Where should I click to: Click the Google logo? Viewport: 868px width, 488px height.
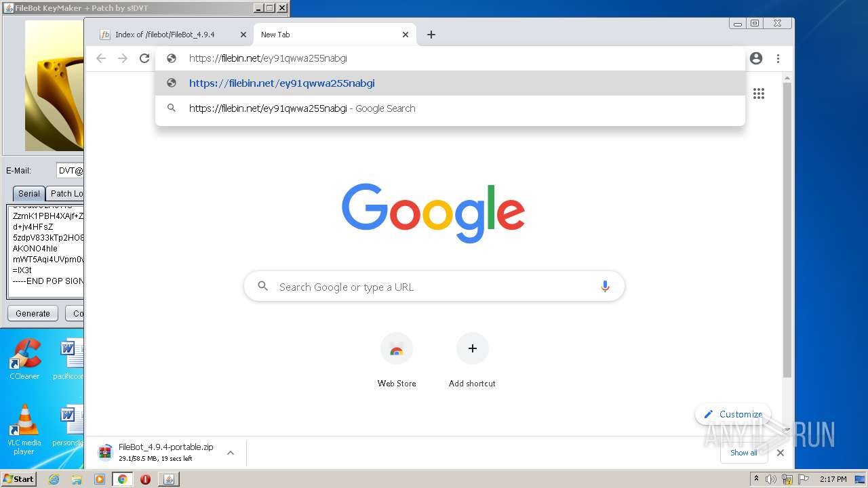click(433, 212)
